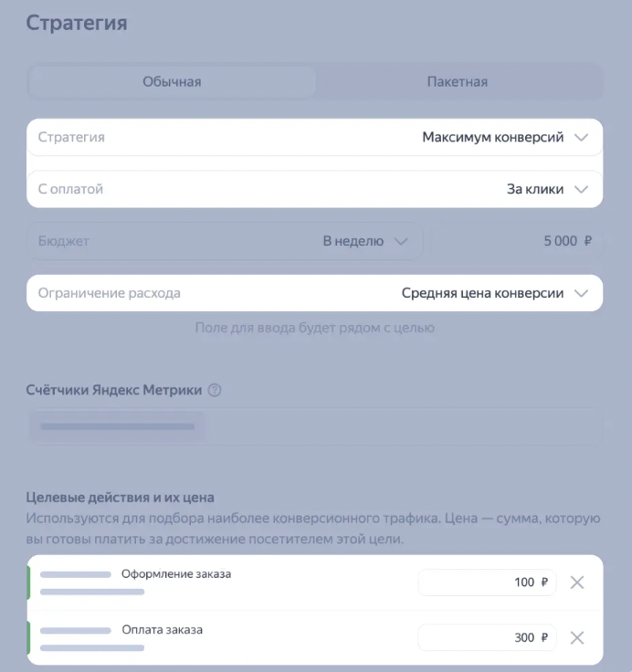Viewport: 632px width, 672px height.
Task: Click the chevron beside Средняя цена конверсии
Action: pyautogui.click(x=582, y=294)
